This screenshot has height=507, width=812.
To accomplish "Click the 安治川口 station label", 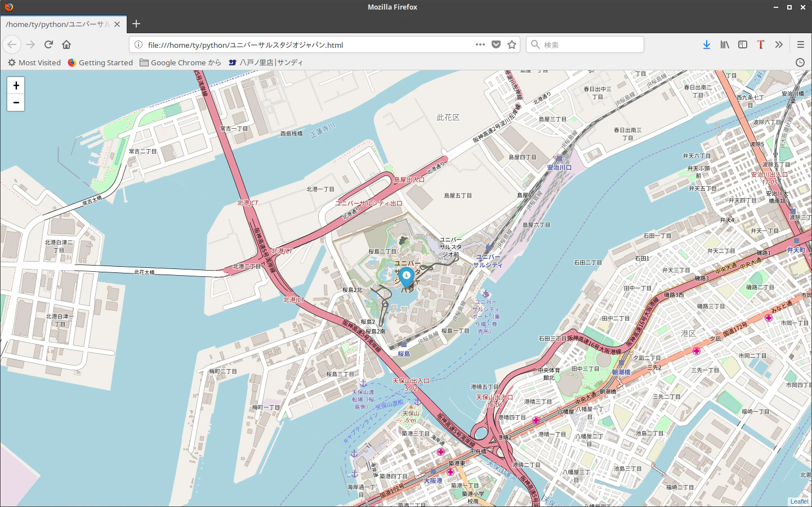I will (559, 168).
